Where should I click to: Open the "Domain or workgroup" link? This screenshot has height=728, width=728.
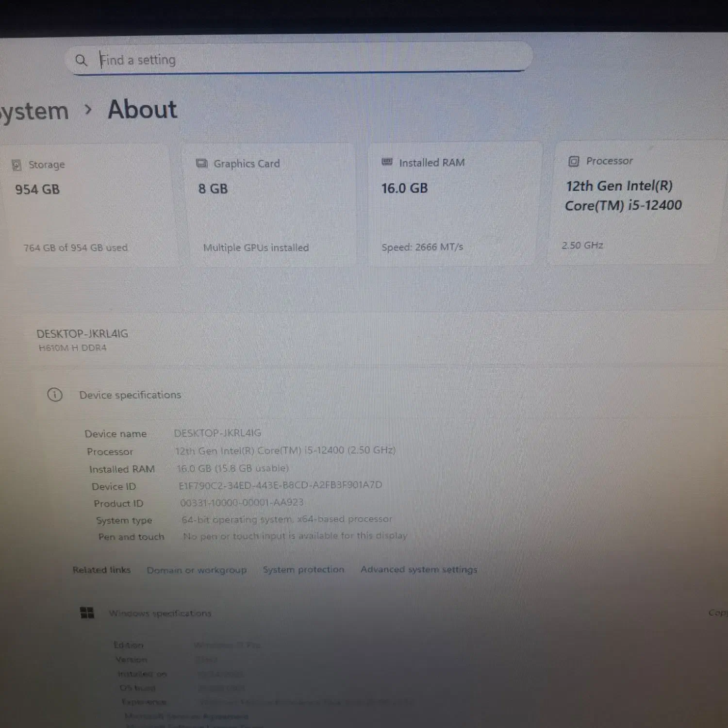point(197,570)
